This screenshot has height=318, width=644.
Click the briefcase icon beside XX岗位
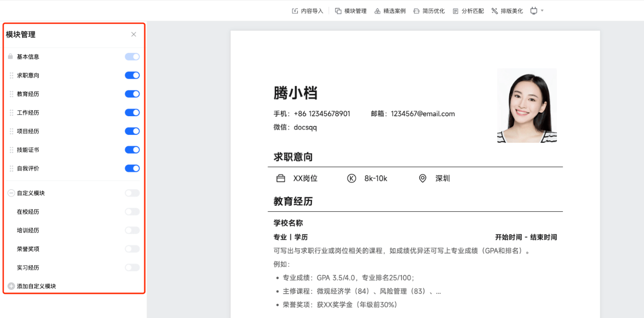[281, 178]
